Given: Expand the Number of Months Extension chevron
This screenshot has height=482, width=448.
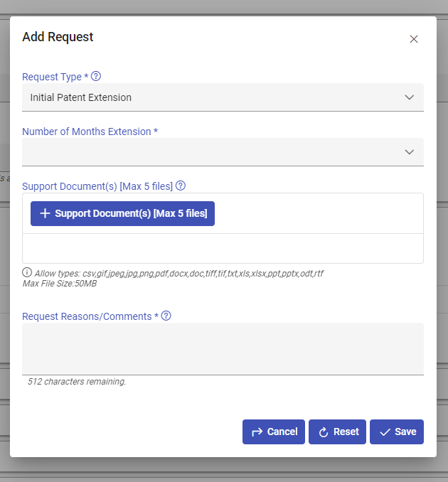Looking at the screenshot, I should (x=410, y=151).
